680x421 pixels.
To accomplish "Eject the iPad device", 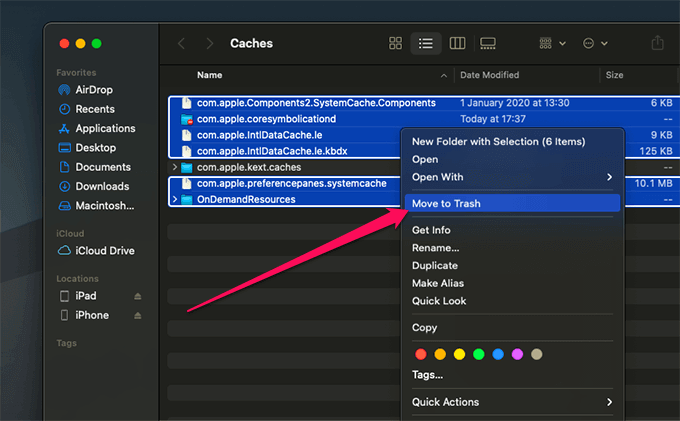I will [x=137, y=296].
